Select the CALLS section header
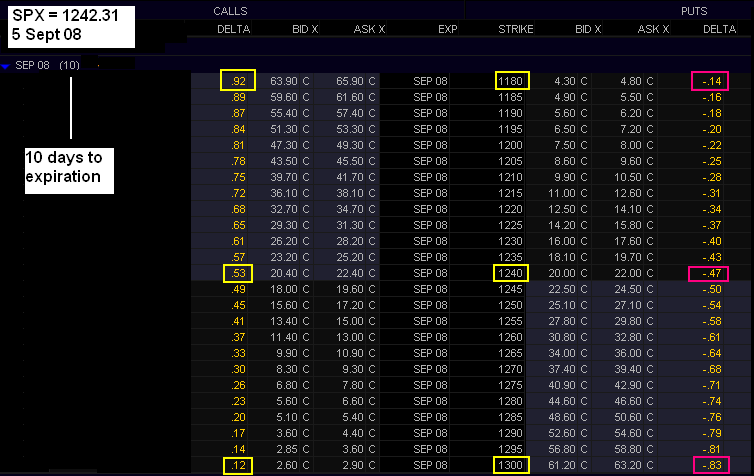754x476 pixels. point(230,11)
